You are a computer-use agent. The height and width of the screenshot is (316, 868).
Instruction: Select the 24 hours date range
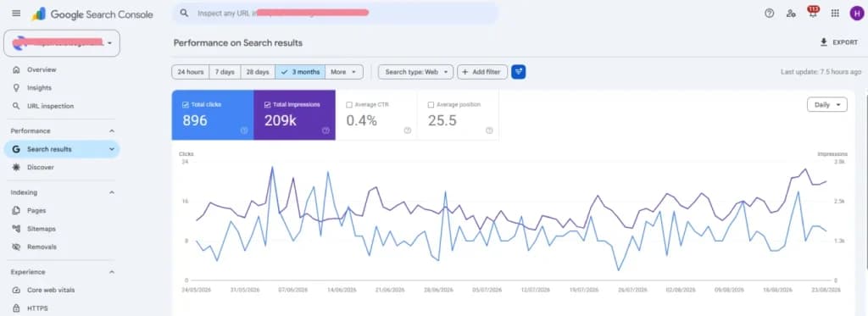click(190, 72)
